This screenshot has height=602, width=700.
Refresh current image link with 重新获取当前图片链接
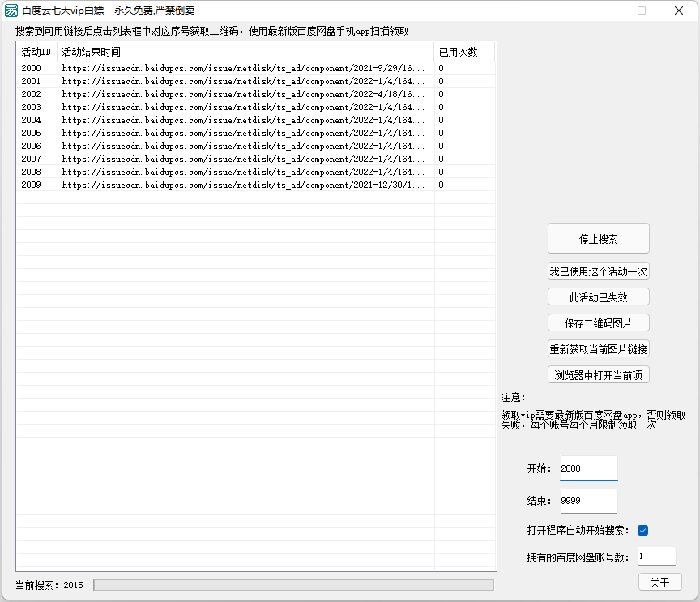598,351
